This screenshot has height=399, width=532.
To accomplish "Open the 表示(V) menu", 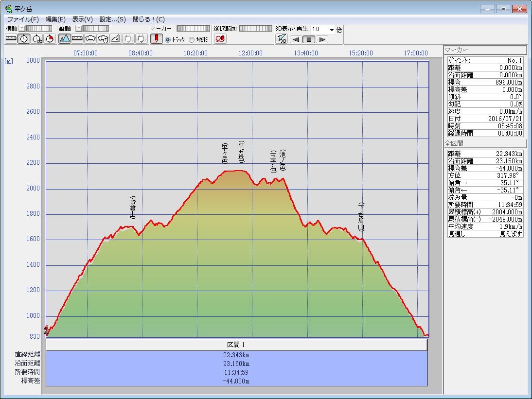I will (83, 19).
